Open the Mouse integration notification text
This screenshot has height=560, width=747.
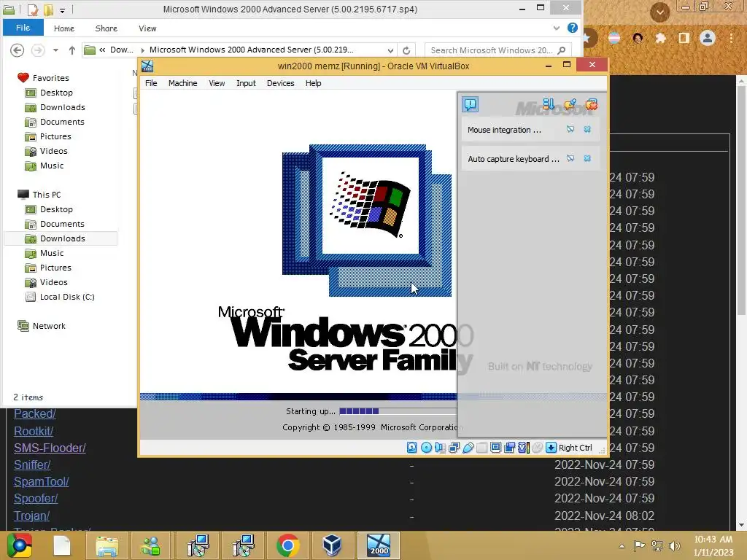504,130
